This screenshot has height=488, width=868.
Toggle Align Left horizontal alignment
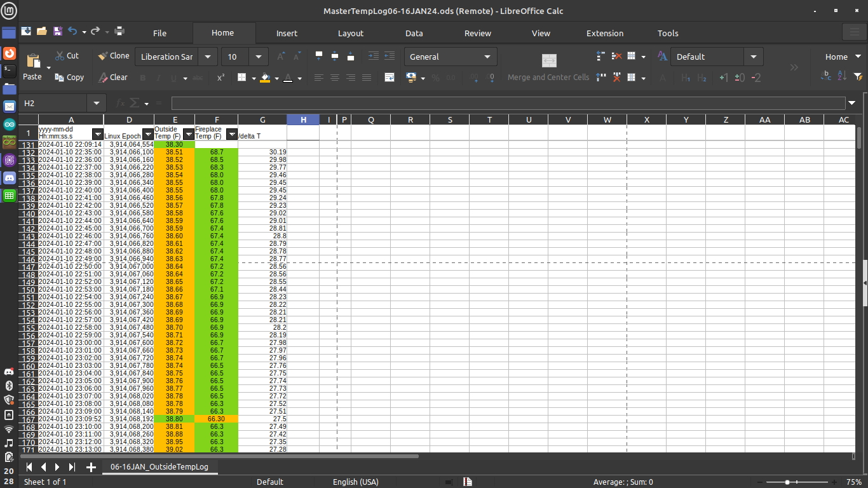coord(319,78)
